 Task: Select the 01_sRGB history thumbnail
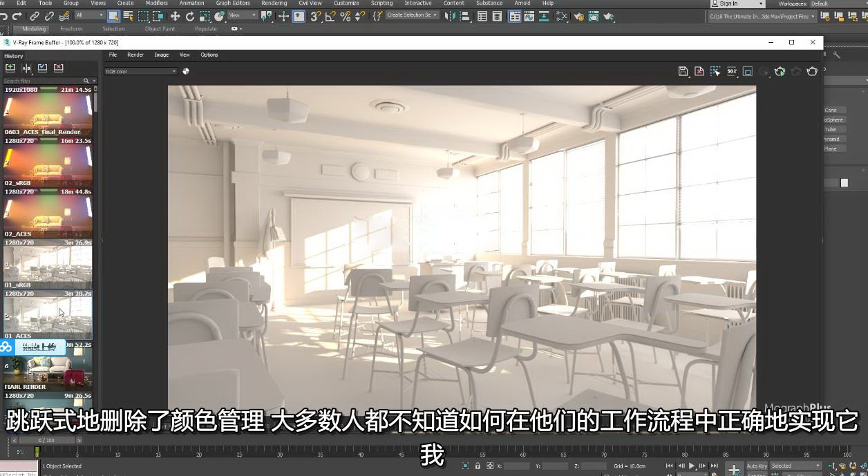tap(48, 264)
